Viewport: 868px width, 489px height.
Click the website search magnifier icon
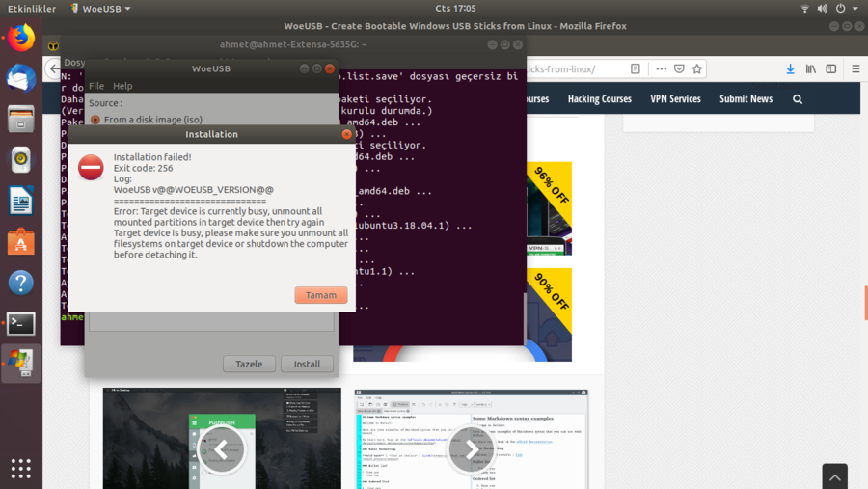point(798,99)
